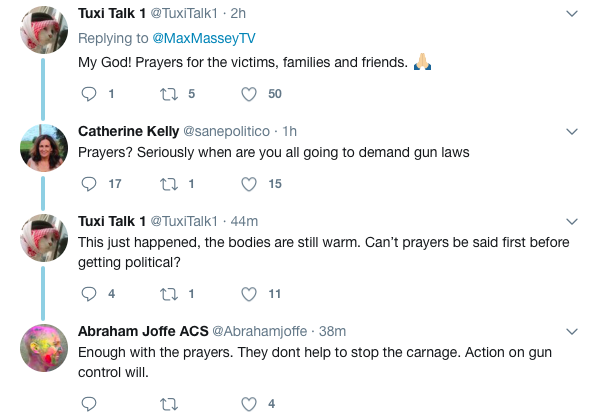This screenshot has height=412, width=603.
Task: Reply to Catherine Kelly's gun laws tweet
Action: click(89, 184)
